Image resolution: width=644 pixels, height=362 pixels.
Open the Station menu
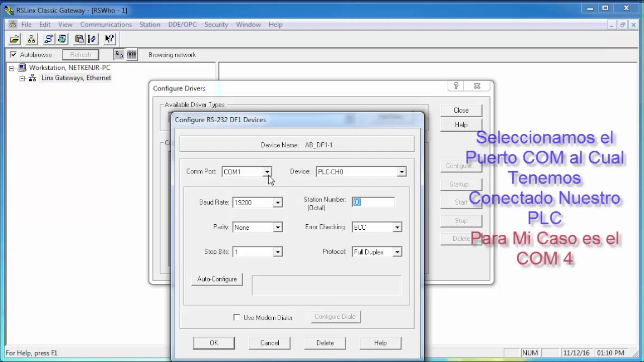[150, 24]
